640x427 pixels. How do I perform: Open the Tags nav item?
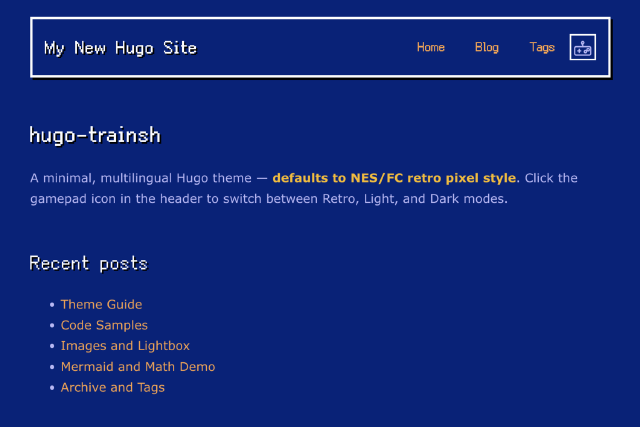click(542, 47)
